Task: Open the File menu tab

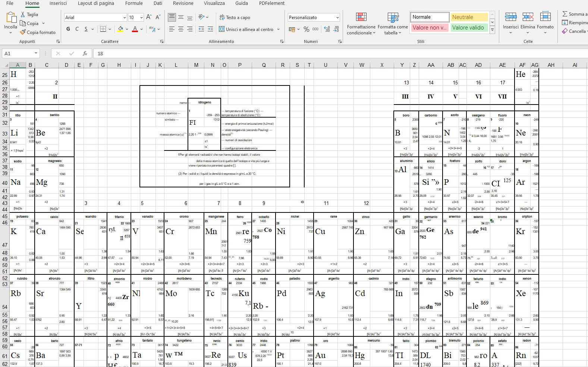Action: pyautogui.click(x=10, y=3)
